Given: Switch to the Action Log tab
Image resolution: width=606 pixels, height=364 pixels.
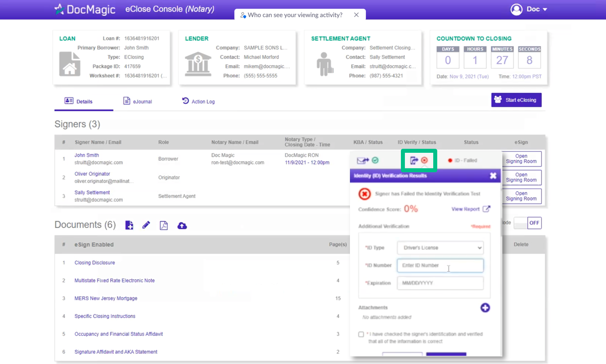Looking at the screenshot, I should pos(198,101).
